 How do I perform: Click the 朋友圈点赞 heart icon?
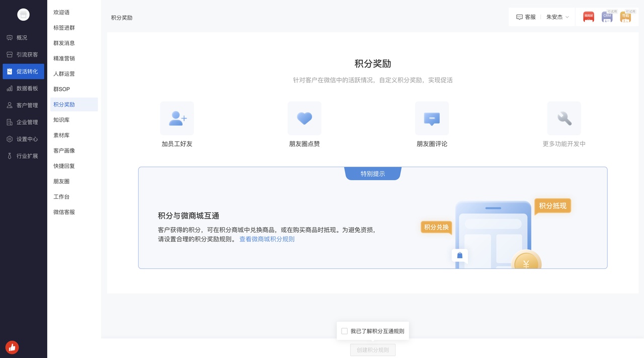(304, 118)
